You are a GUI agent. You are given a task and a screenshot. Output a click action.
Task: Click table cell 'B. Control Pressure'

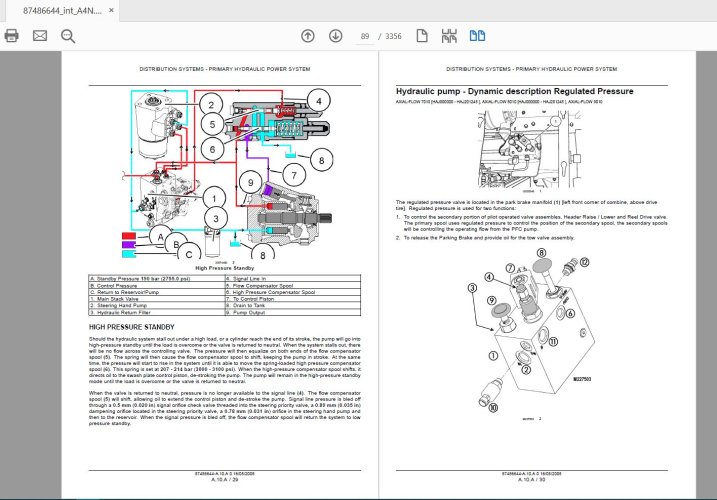click(156, 285)
